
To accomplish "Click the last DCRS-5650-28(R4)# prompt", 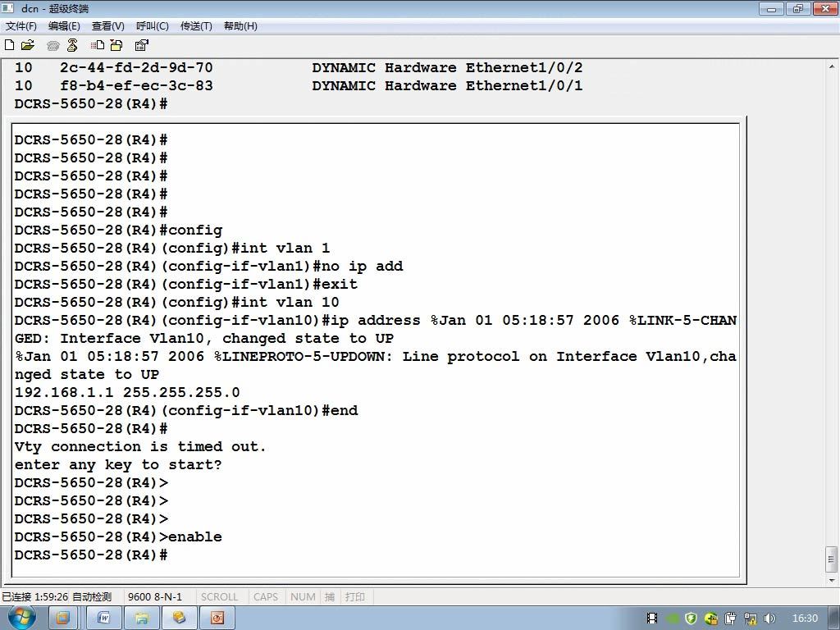I will click(x=91, y=555).
